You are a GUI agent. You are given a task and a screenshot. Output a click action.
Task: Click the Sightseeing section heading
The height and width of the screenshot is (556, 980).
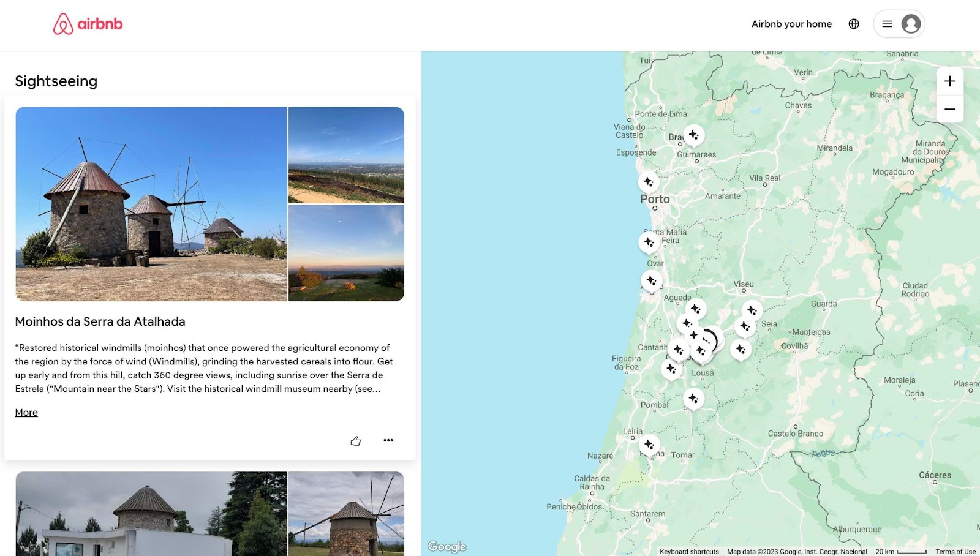tap(56, 80)
